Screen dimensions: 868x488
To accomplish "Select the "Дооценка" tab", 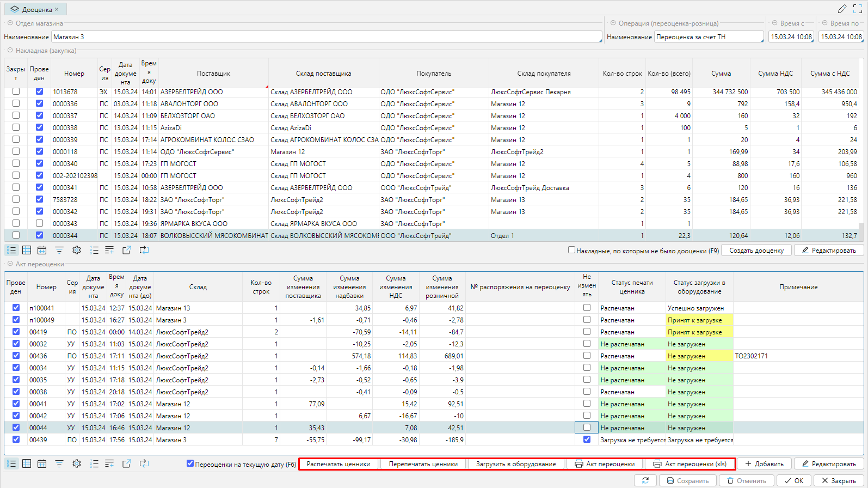I will click(x=36, y=9).
